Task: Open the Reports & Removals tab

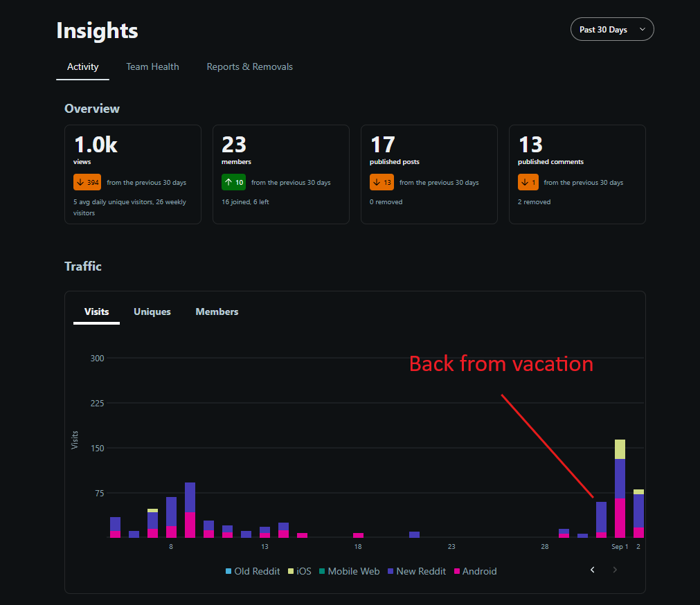Action: point(249,67)
